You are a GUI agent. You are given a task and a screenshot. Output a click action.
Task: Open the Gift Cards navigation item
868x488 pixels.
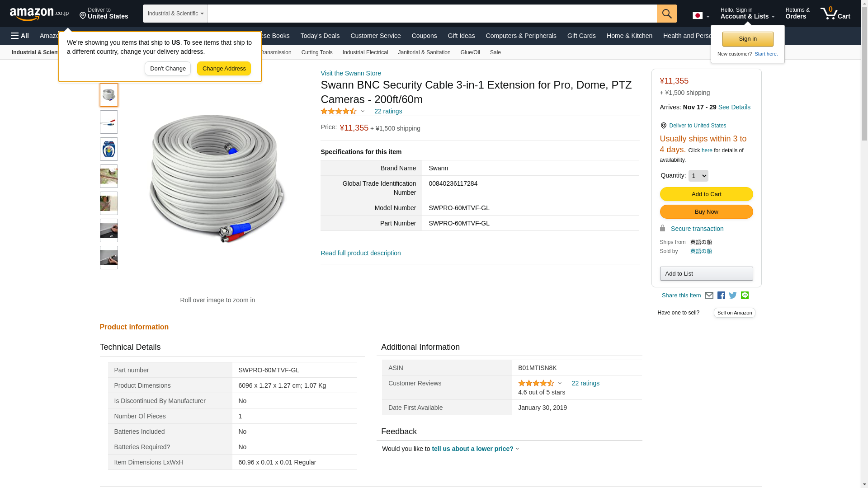pyautogui.click(x=581, y=36)
